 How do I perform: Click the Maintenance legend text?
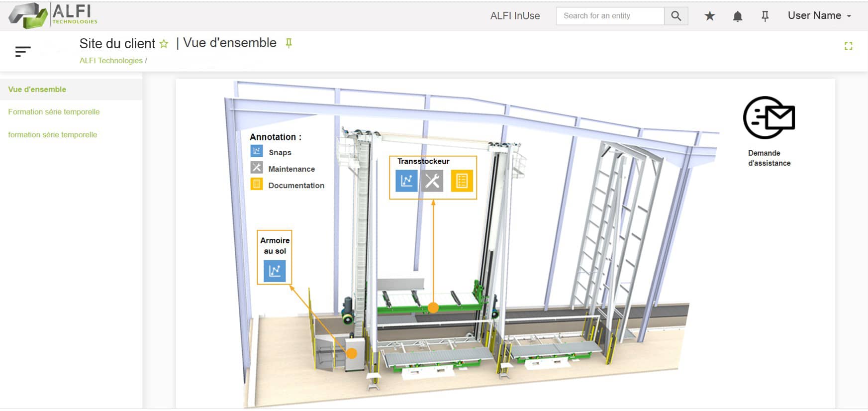coord(291,169)
